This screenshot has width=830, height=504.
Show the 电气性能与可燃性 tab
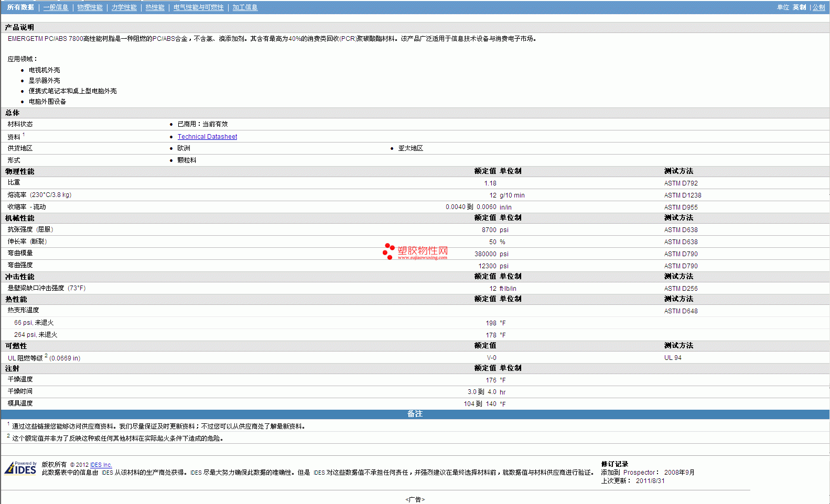point(198,7)
